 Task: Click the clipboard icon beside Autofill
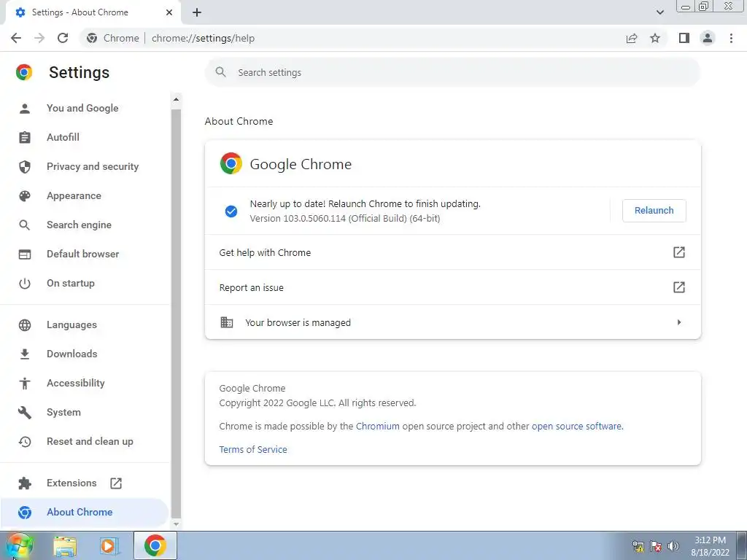coord(25,138)
